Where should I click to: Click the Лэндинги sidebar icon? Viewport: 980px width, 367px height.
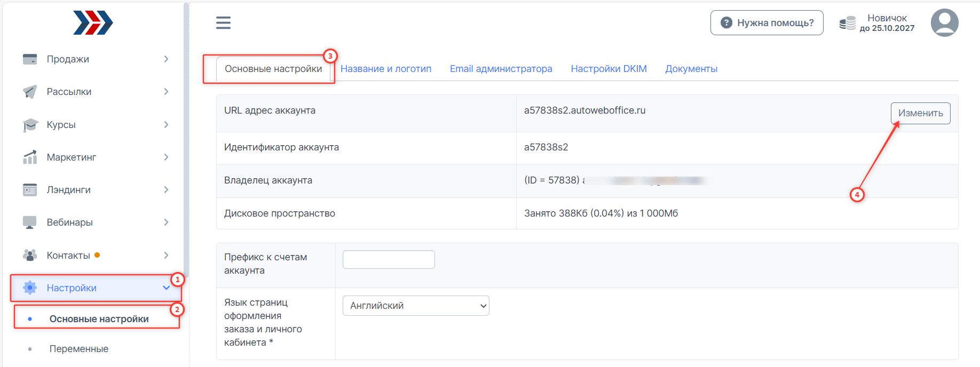point(30,190)
